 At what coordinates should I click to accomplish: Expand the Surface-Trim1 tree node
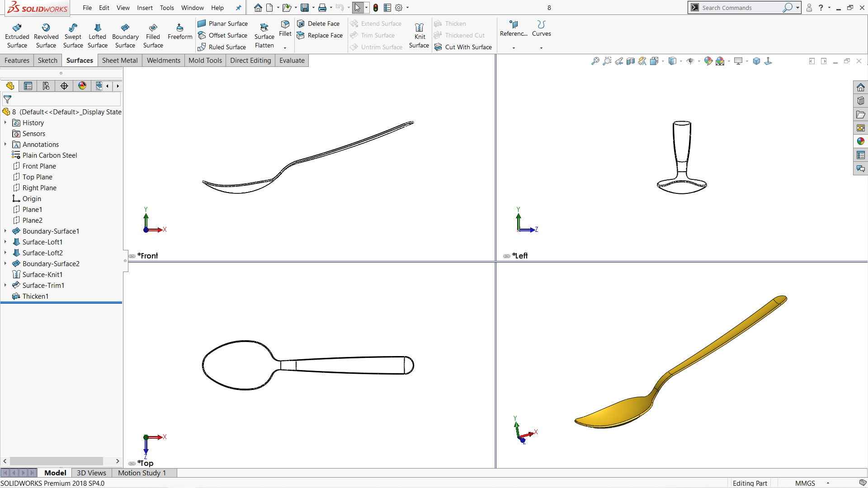pyautogui.click(x=5, y=285)
